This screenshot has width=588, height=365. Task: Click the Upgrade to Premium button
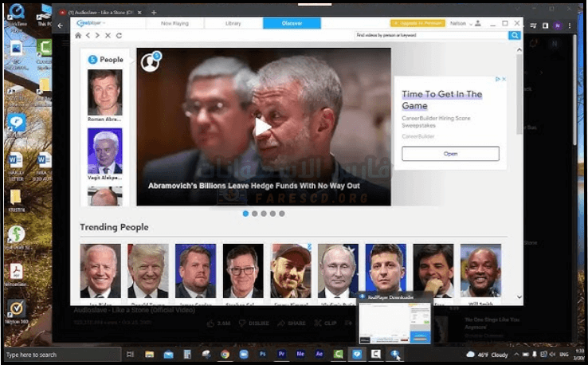pyautogui.click(x=417, y=24)
